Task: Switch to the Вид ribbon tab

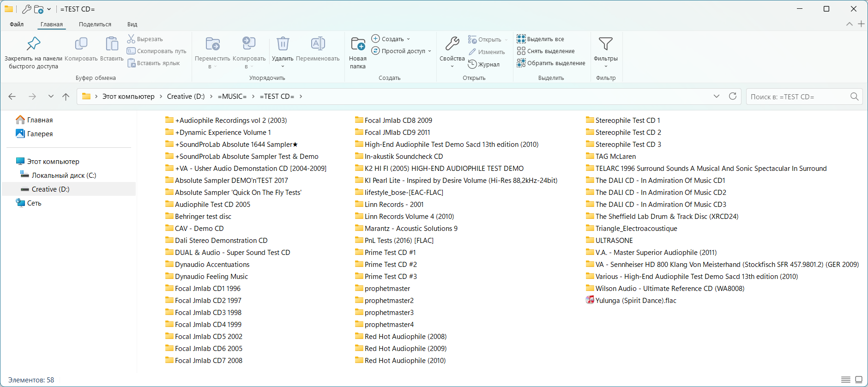Action: [x=133, y=24]
